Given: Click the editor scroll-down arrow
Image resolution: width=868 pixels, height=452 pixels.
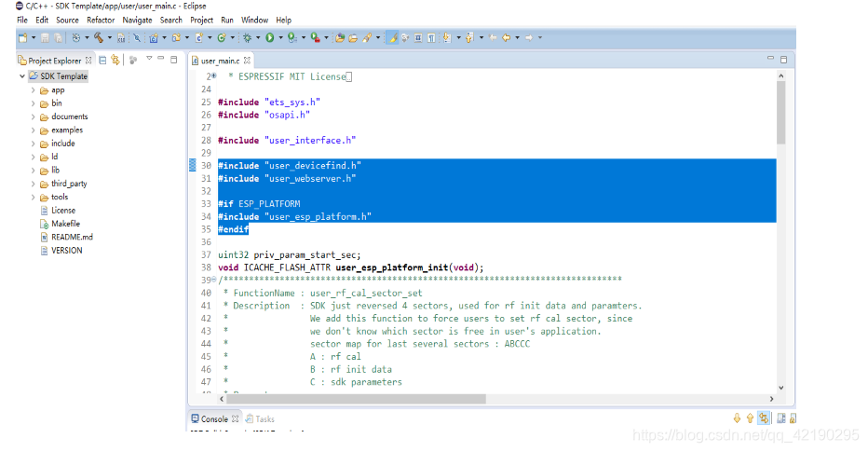Looking at the screenshot, I should 781,388.
